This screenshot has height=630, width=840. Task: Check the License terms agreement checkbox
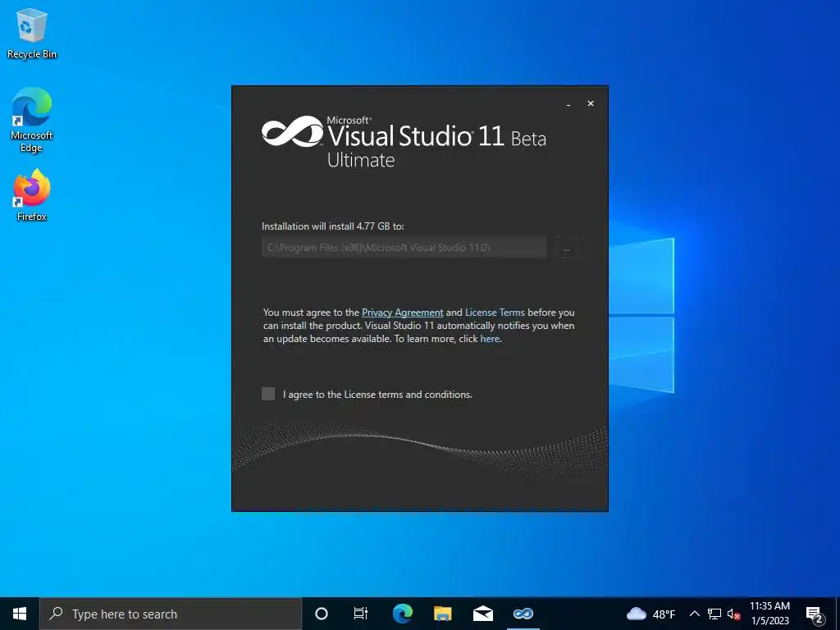[x=268, y=394]
